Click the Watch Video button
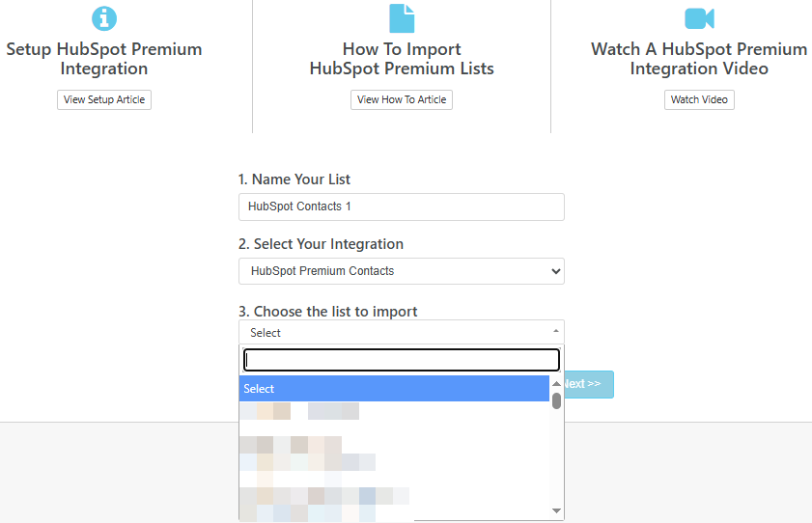The width and height of the screenshot is (812, 523). click(x=699, y=99)
